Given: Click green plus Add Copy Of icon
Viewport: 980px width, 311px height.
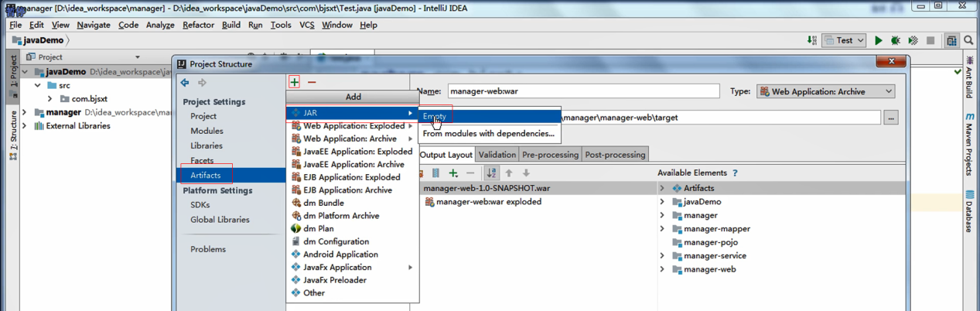Looking at the screenshot, I should 454,173.
